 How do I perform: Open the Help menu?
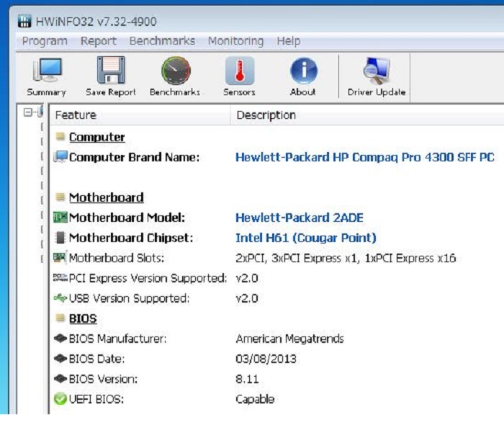[288, 41]
